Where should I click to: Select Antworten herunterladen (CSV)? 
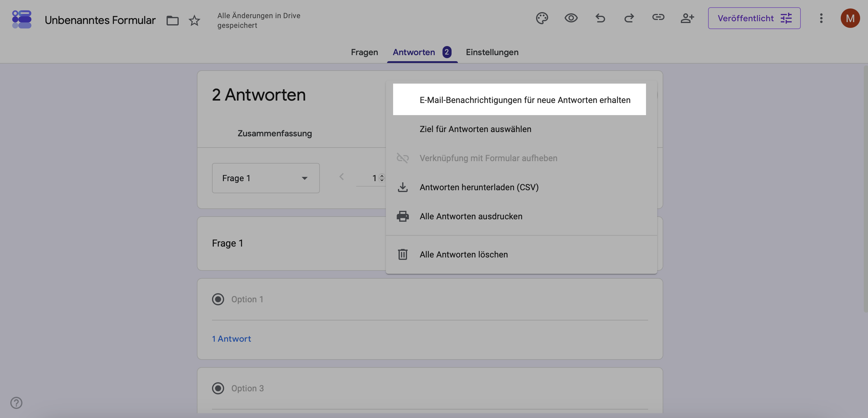point(521,187)
